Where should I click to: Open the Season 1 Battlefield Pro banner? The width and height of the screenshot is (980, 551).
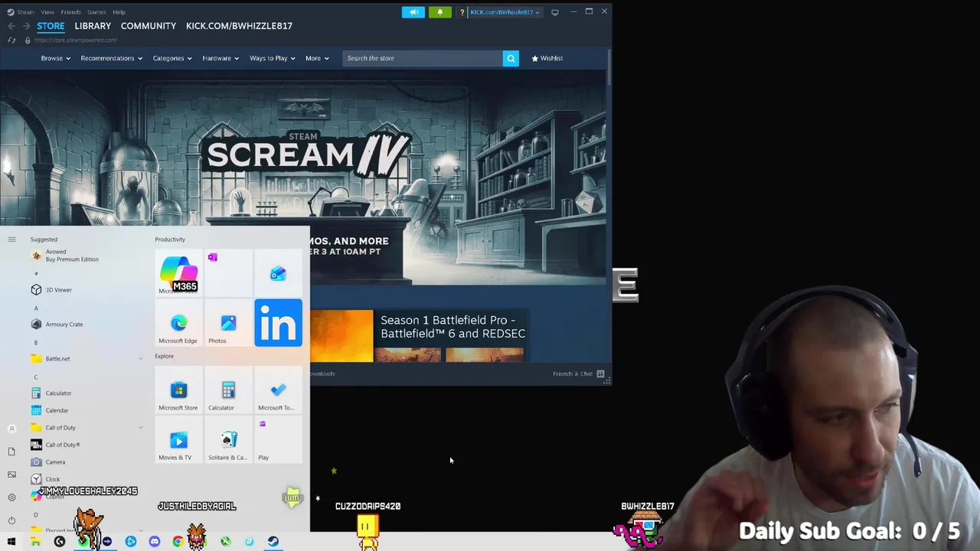point(419,335)
